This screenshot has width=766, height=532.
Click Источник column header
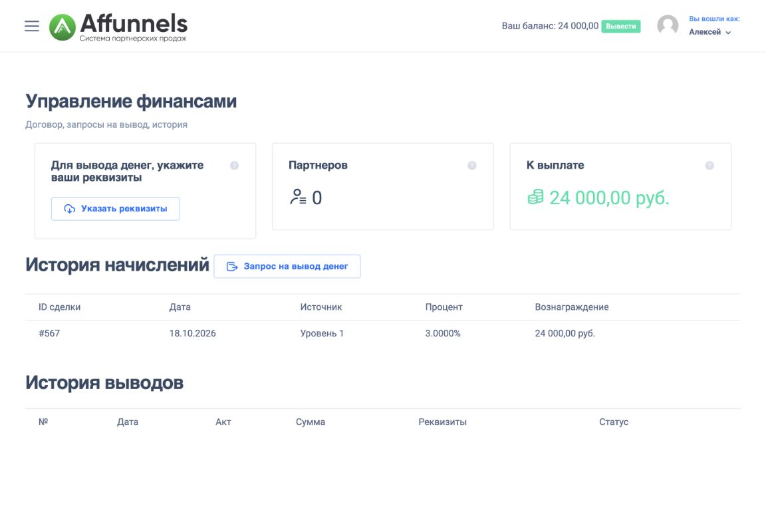(x=321, y=307)
